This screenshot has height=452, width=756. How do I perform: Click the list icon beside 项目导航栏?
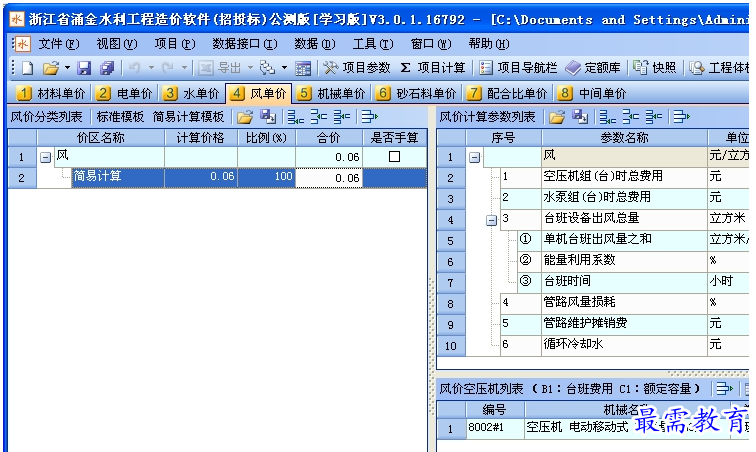click(486, 68)
